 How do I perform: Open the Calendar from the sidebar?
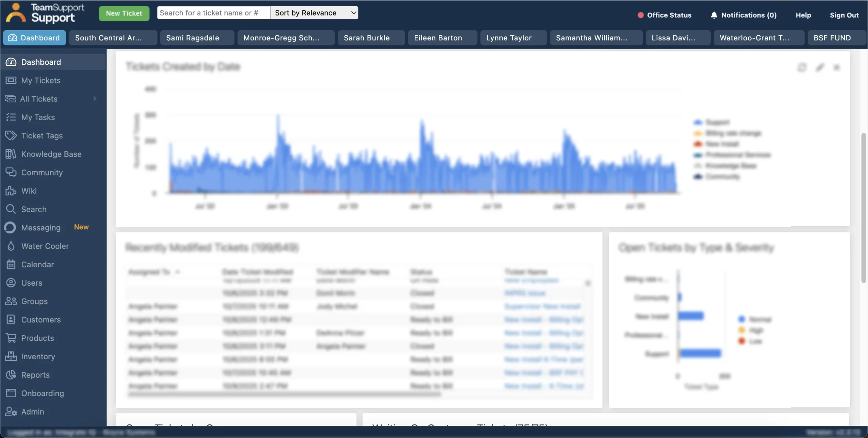[38, 264]
